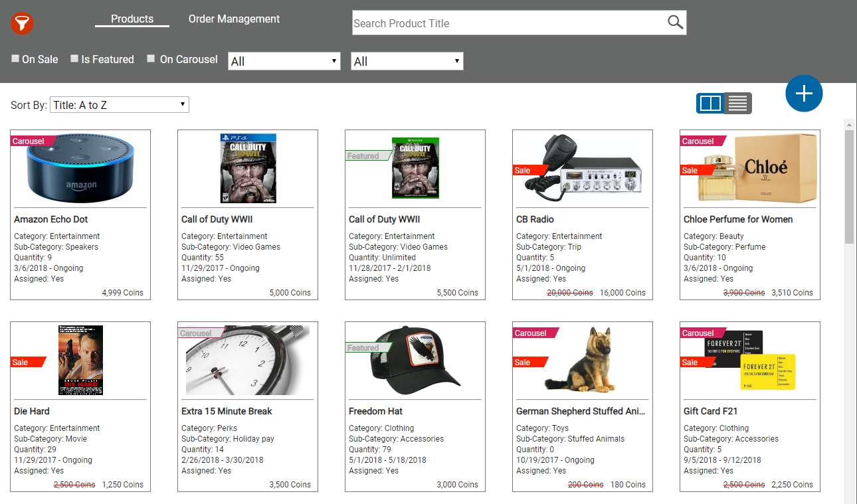The width and height of the screenshot is (857, 504).
Task: Click Carousel badge on German Shepherd card
Action: [533, 333]
